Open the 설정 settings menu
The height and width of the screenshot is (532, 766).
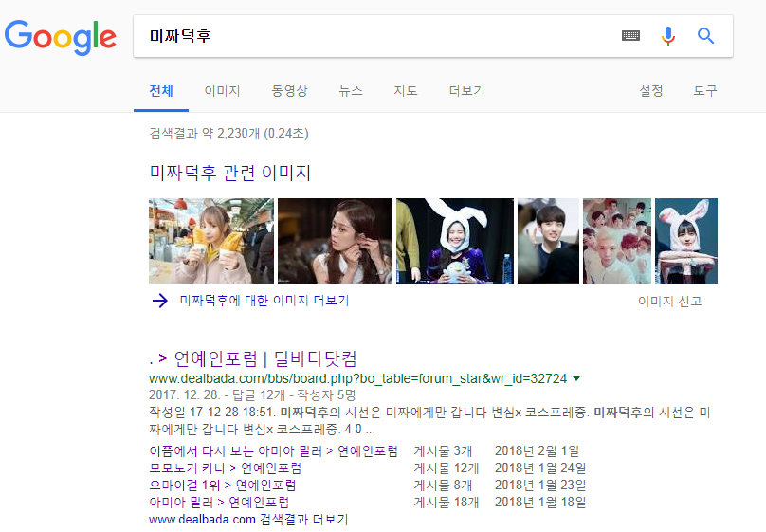pos(651,91)
